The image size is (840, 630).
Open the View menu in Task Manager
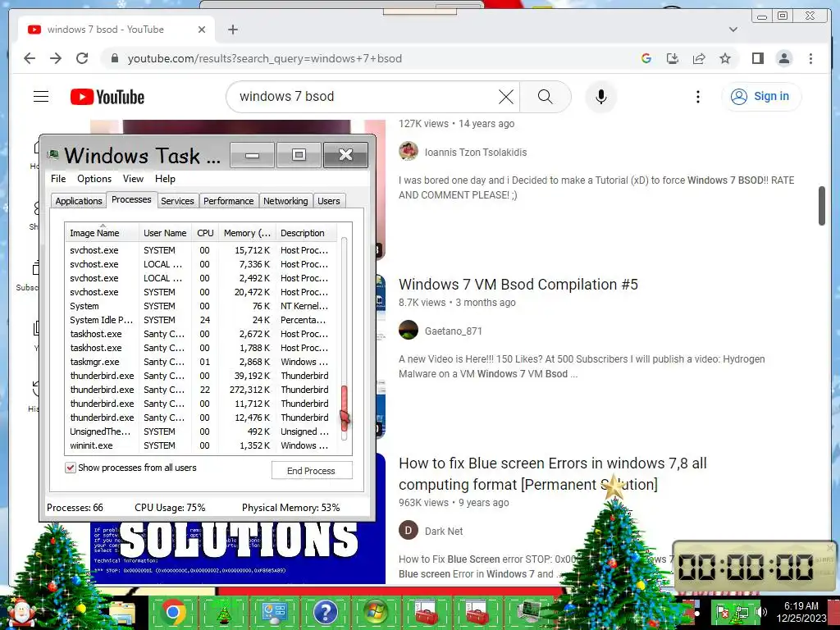point(133,178)
